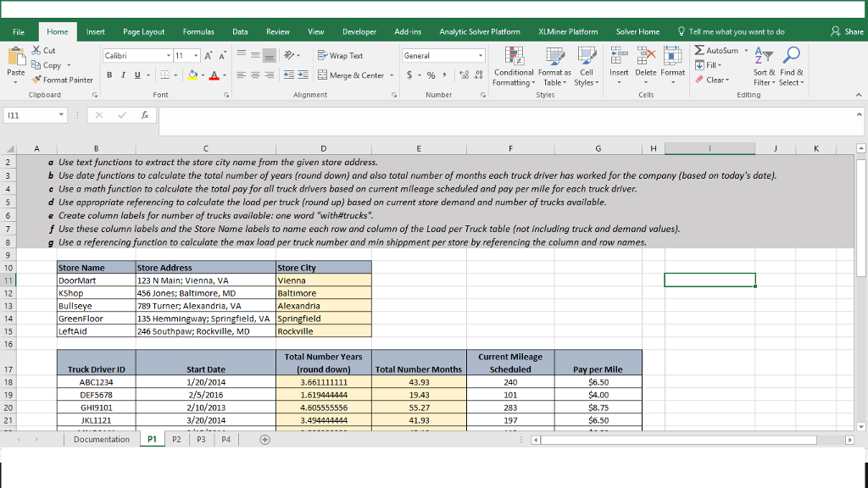Click the Paste clipboard icon
The width and height of the screenshot is (868, 488).
point(15,58)
